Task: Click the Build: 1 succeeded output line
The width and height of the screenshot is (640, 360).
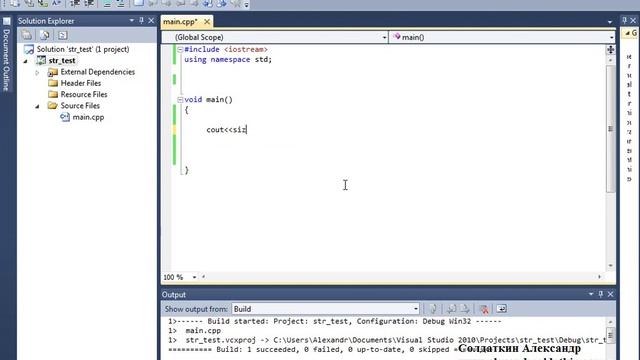Action: 313,349
